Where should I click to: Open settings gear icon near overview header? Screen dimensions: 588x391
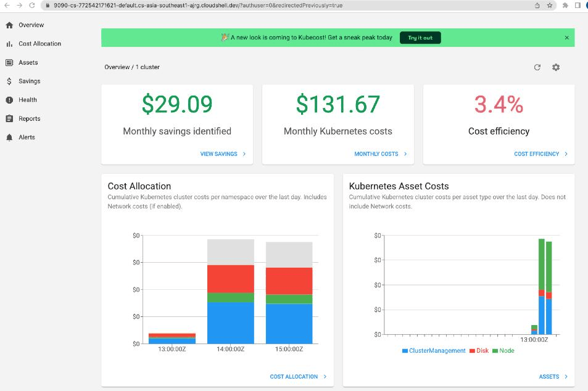pos(556,67)
